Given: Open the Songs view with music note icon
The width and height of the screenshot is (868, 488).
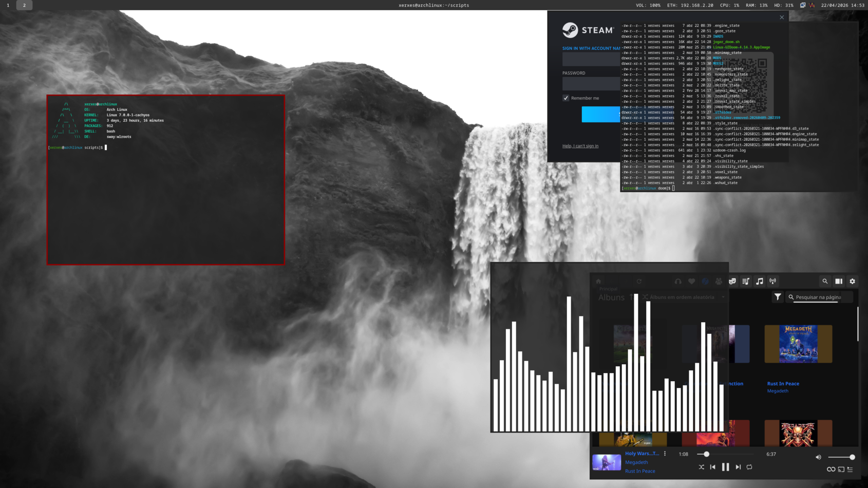Looking at the screenshot, I should coord(760,281).
